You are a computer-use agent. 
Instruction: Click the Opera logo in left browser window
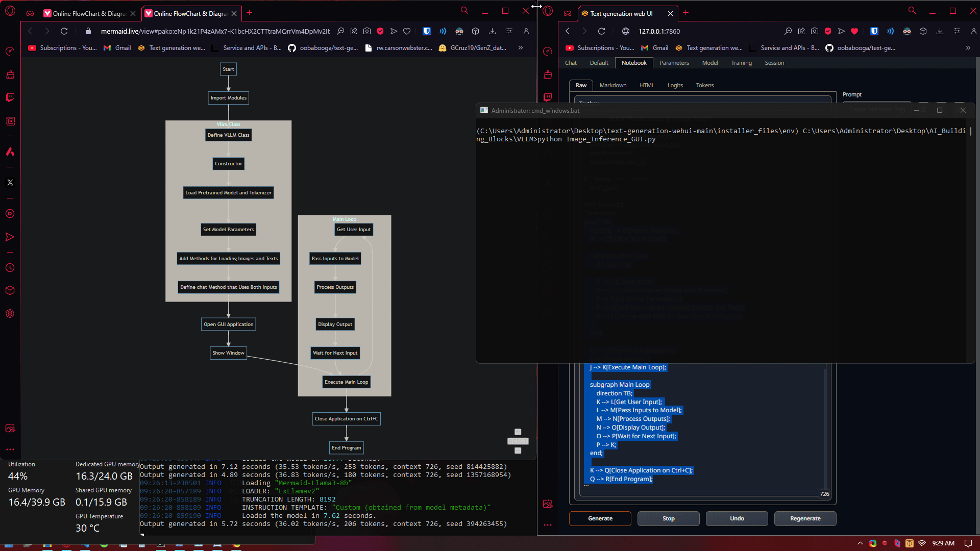(x=10, y=11)
